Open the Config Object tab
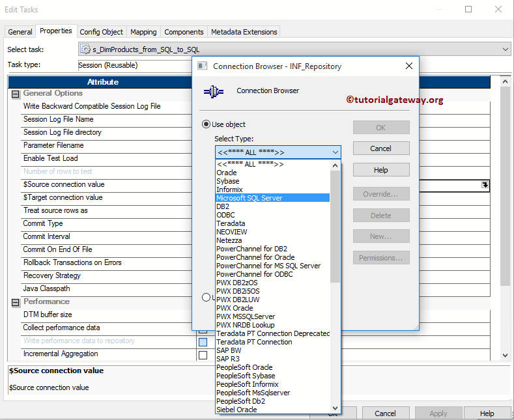Screen dimensions: 514x420 pos(101,32)
